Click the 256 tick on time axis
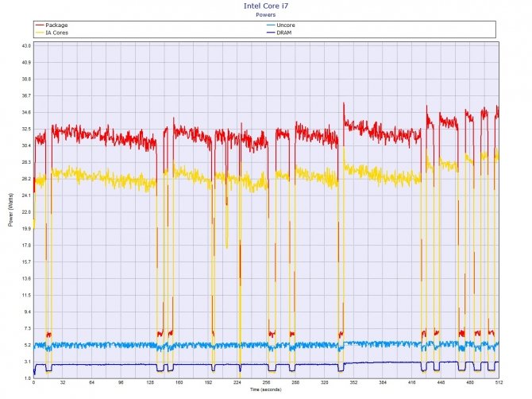The image size is (532, 399). click(x=266, y=382)
